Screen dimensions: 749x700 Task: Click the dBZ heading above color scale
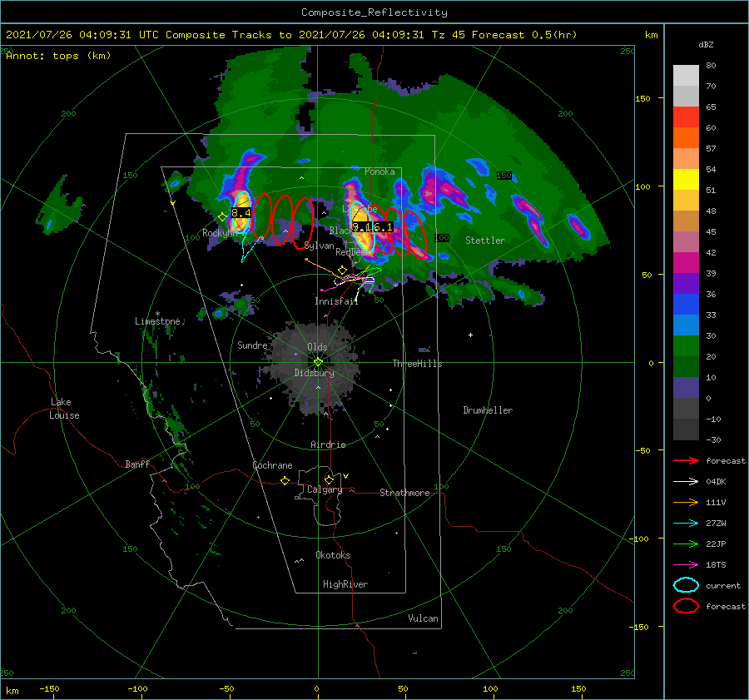pos(706,44)
